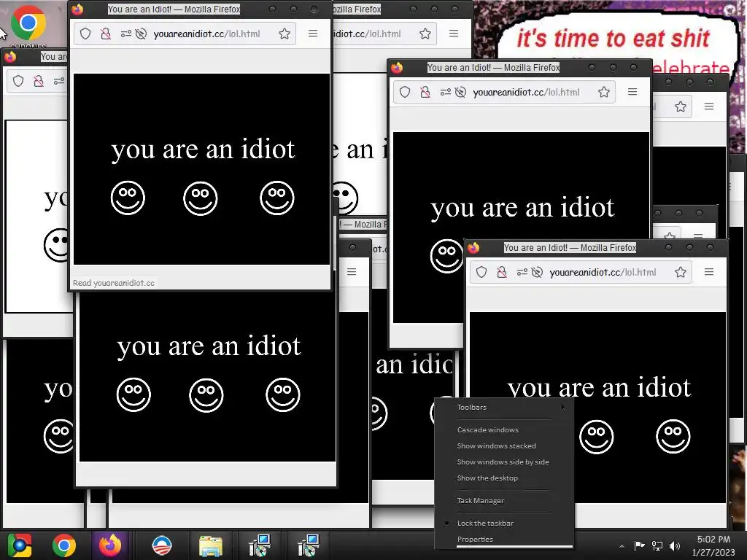Open Task Manager from context menu
The image size is (747, 560).
[x=481, y=500]
